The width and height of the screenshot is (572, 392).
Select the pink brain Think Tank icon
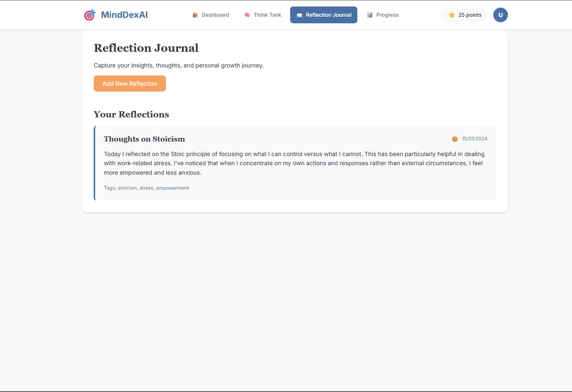pyautogui.click(x=247, y=15)
